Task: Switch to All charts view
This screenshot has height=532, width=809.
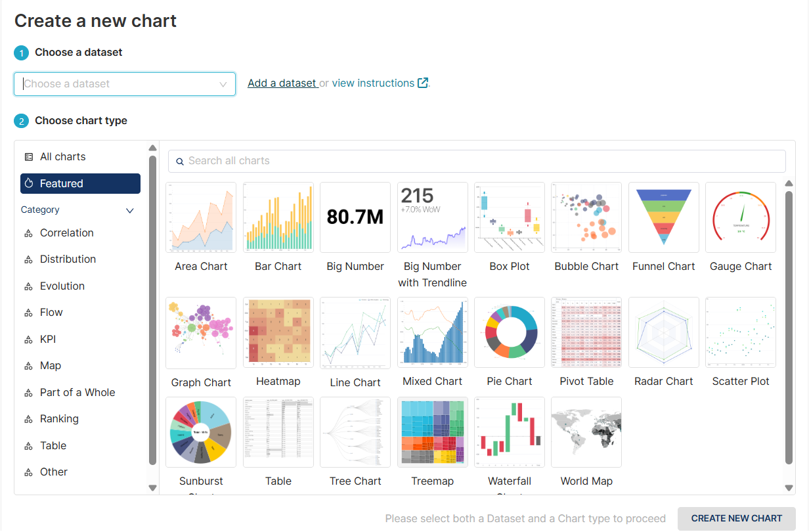Action: click(x=63, y=157)
